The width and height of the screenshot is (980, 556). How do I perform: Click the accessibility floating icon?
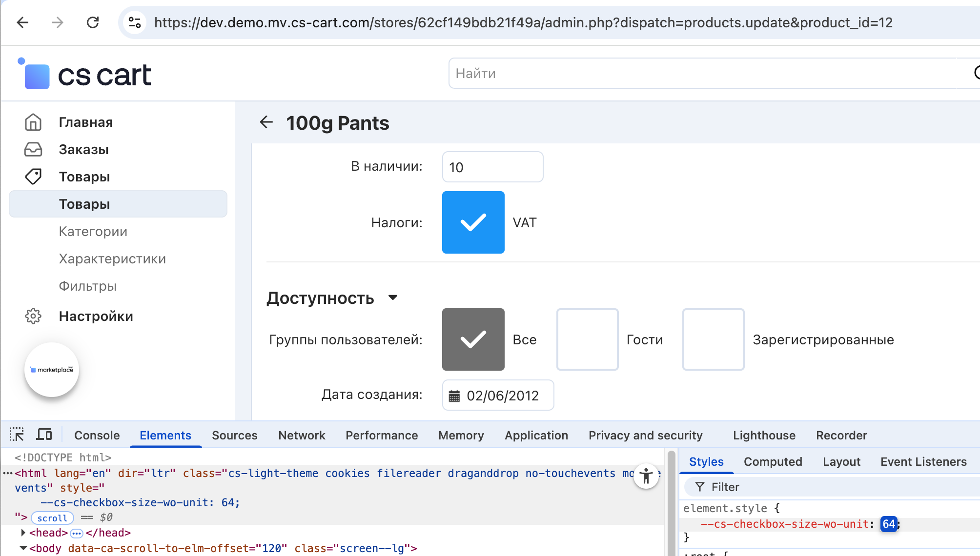pyautogui.click(x=646, y=476)
